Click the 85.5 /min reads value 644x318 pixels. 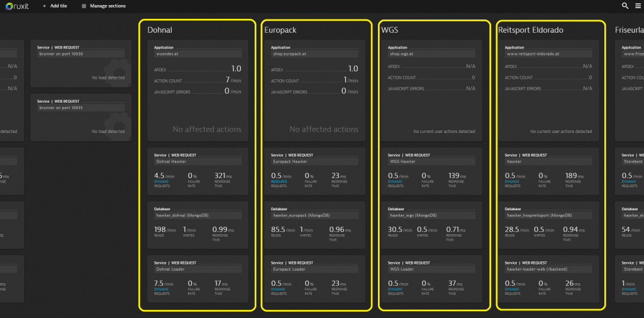pyautogui.click(x=283, y=230)
